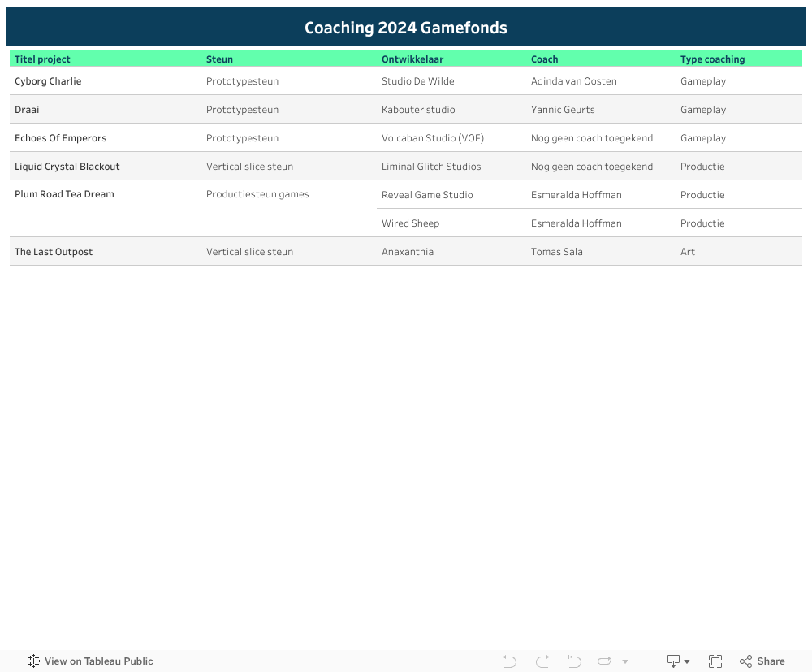Viewport: 812px width, 672px height.
Task: Click the Refresh data icon
Action: pyautogui.click(x=605, y=661)
